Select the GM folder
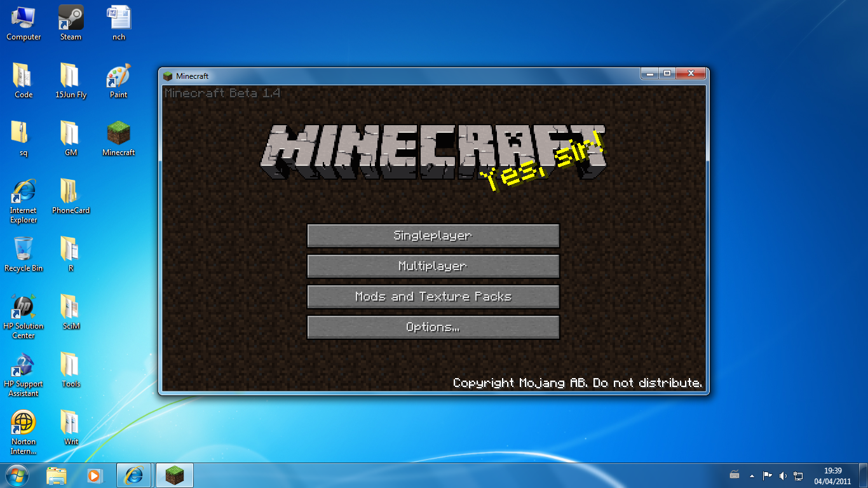 71,139
